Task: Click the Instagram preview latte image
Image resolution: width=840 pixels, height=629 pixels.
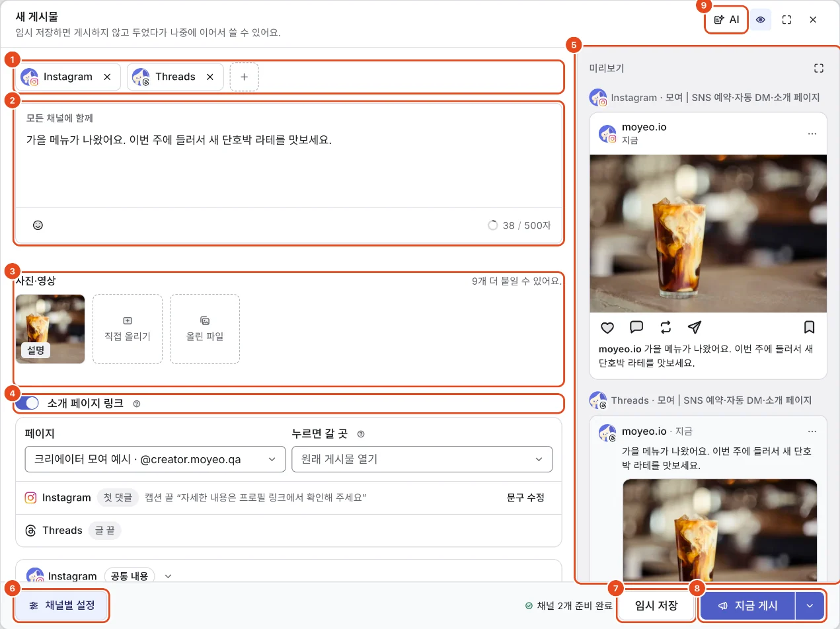Action: (708, 233)
